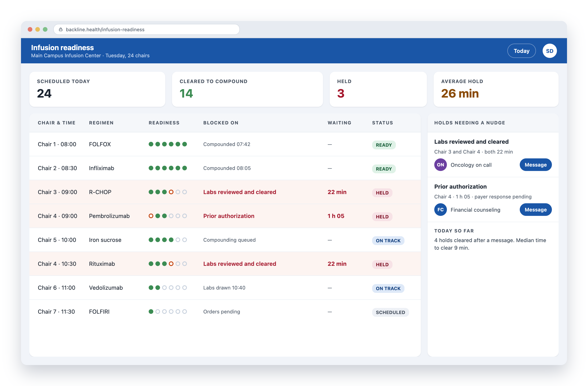Message Financial counseling about prior authorization
588x386 pixels.
[535, 210]
